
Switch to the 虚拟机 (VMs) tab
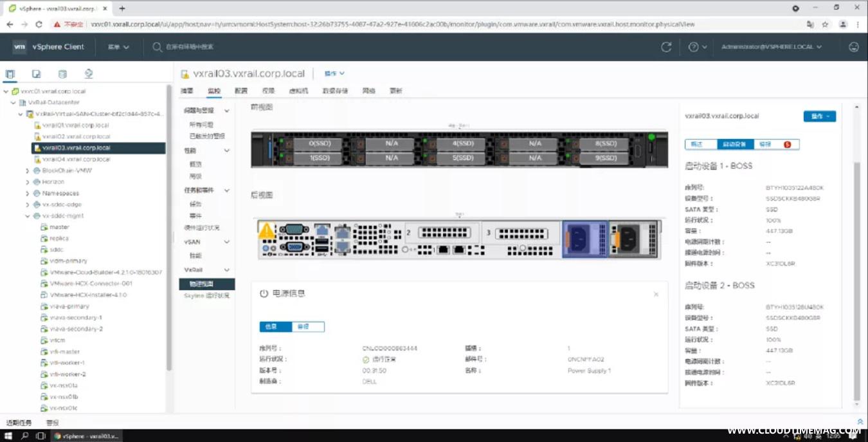click(x=299, y=91)
